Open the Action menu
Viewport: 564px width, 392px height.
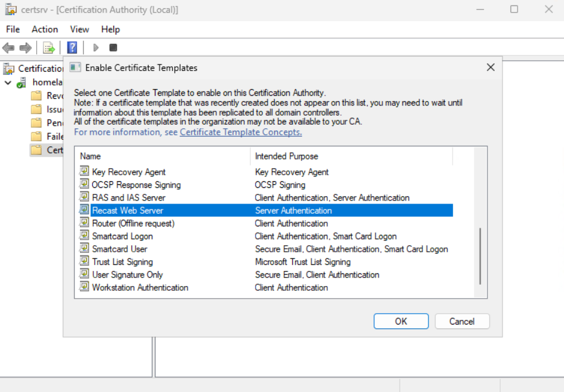pyautogui.click(x=45, y=29)
